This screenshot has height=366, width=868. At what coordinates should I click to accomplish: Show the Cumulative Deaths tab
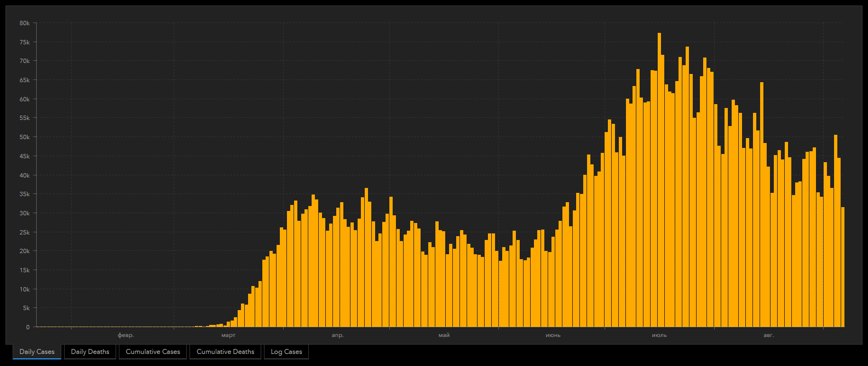225,352
